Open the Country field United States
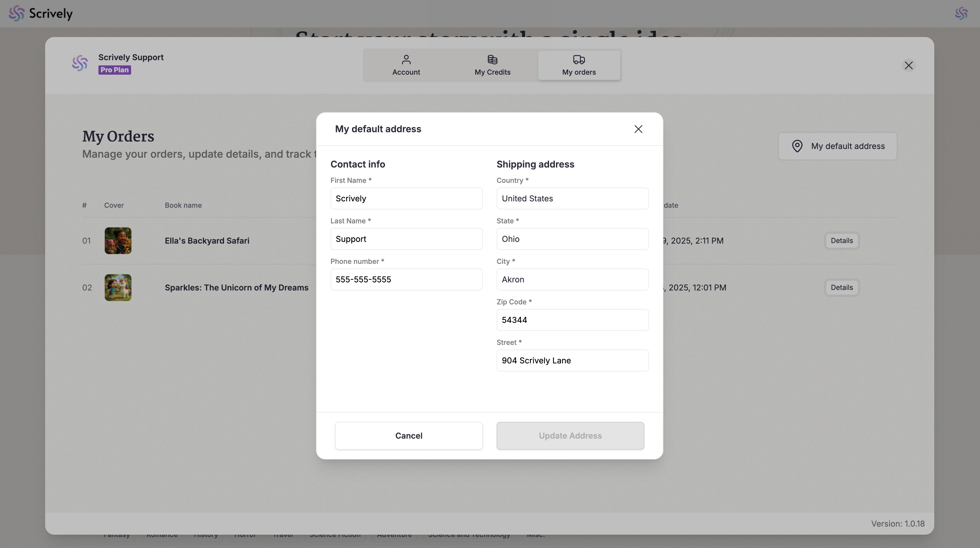The width and height of the screenshot is (980, 548). 572,198
